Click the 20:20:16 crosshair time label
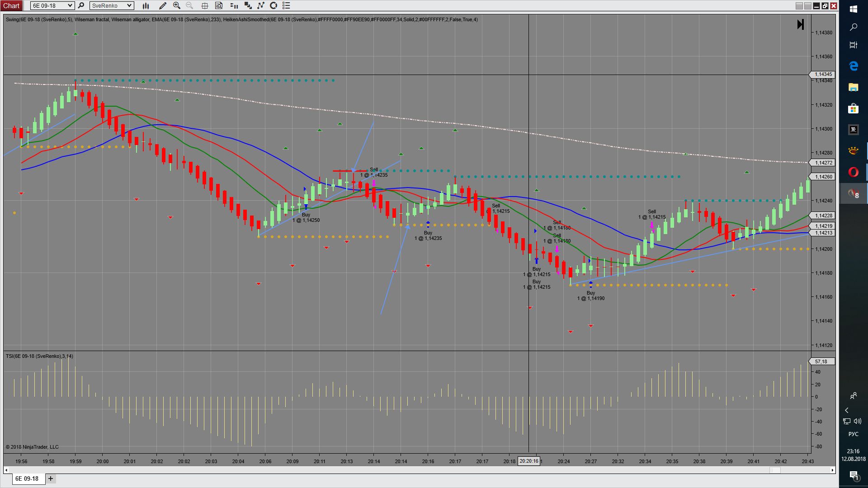 (x=529, y=461)
